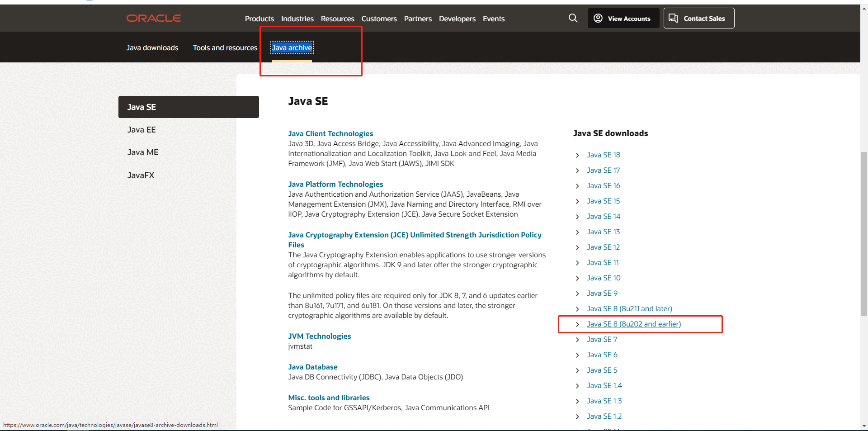This screenshot has height=431, width=868.
Task: Open the Java SE 17 link
Action: [x=604, y=170]
